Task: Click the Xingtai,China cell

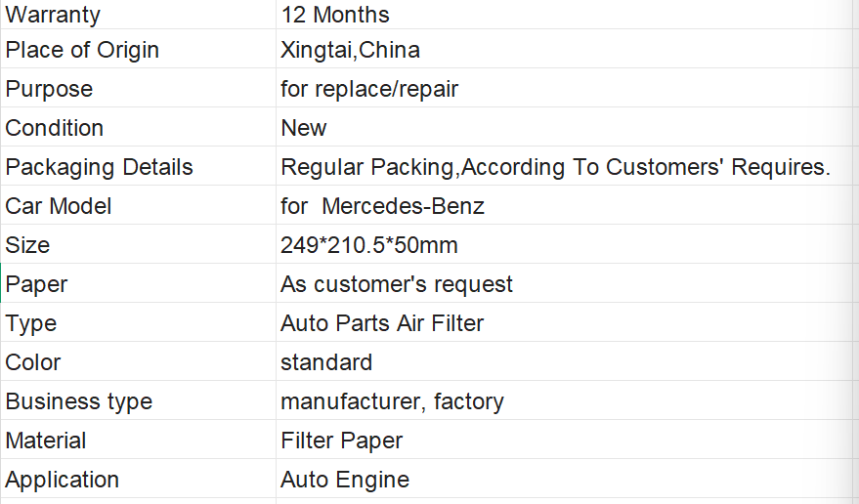Action: [564, 49]
